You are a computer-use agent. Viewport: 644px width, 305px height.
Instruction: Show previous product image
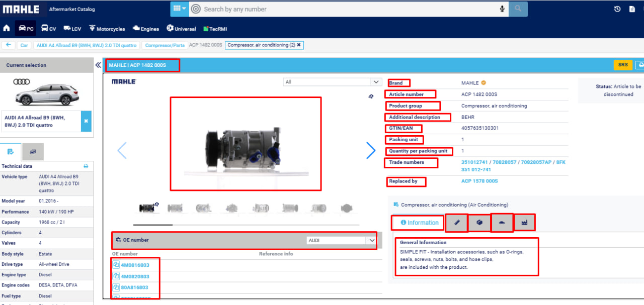(122, 150)
